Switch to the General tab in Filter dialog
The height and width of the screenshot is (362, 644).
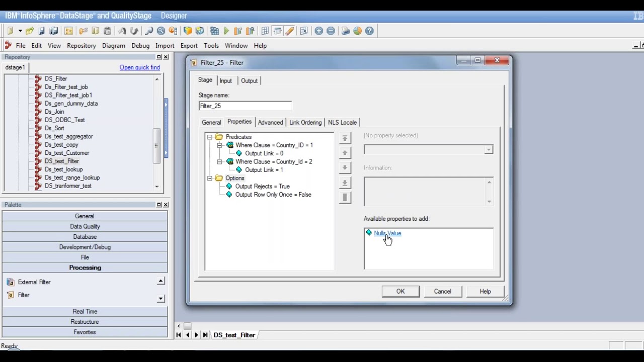(211, 123)
